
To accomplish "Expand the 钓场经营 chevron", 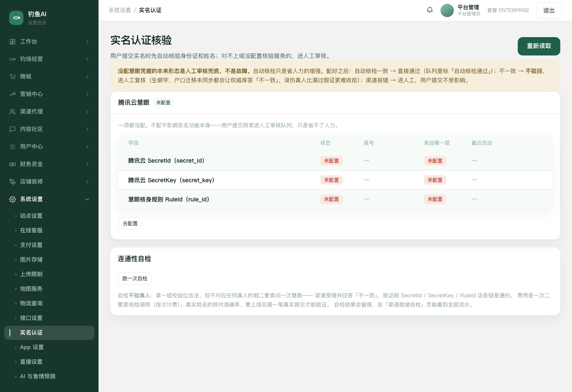I will pos(87,59).
